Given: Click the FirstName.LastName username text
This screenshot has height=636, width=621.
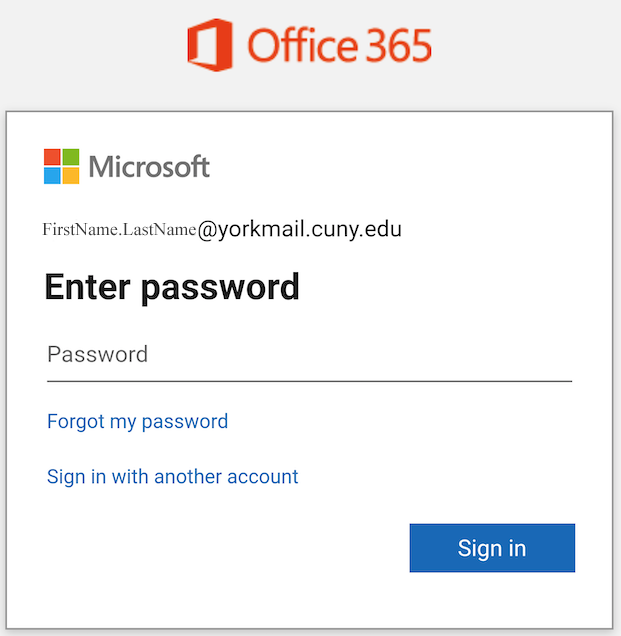Looking at the screenshot, I should (120, 230).
